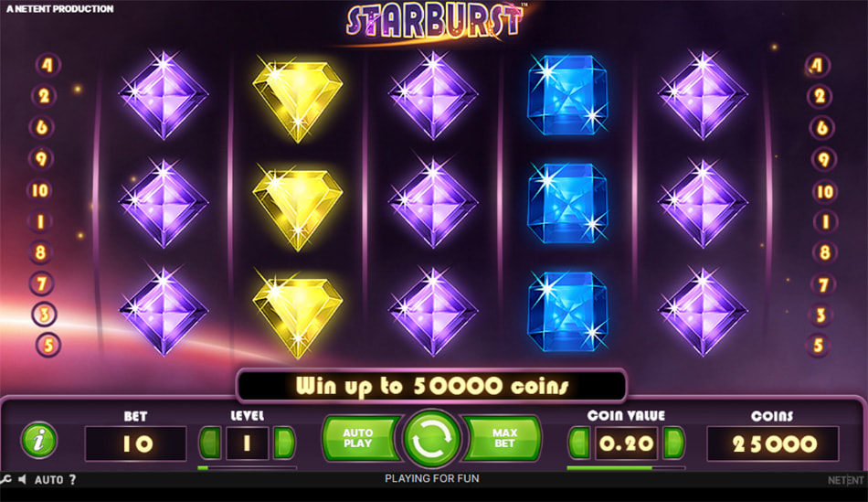Screen dimensions: 868x502
Task: Open settings with the wrench icon
Action: [x=5, y=479]
